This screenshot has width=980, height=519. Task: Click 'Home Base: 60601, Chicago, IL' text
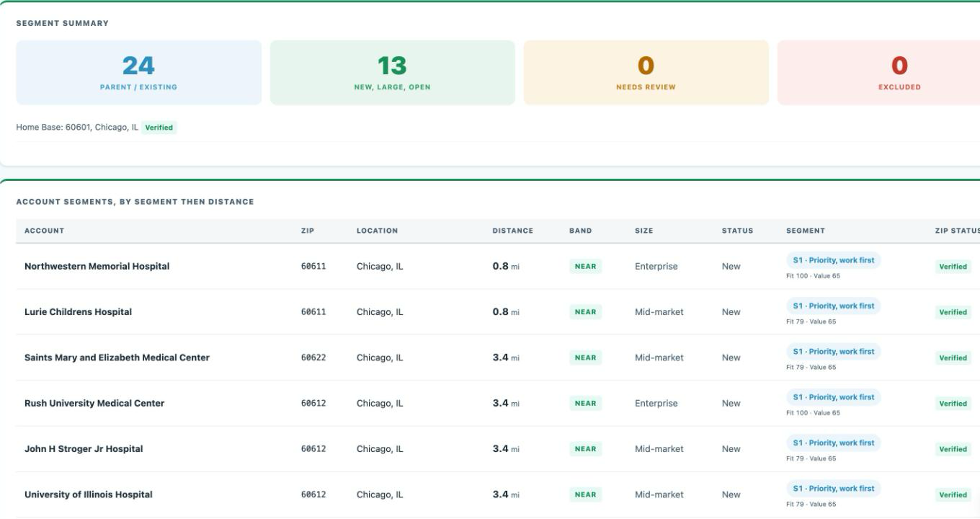pos(77,128)
